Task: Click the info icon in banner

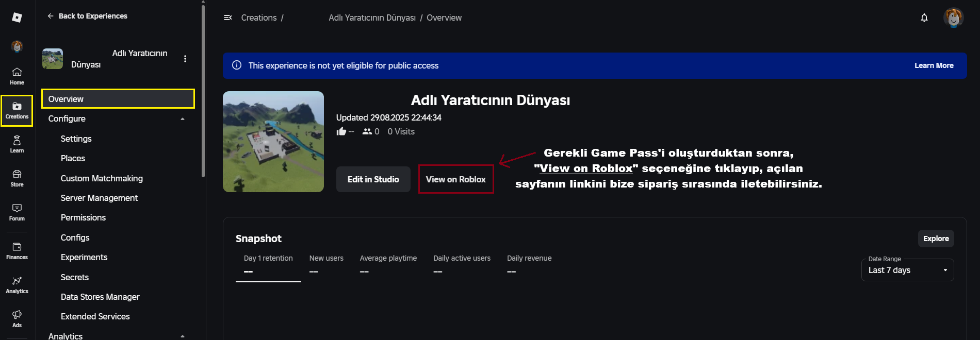Action: point(237,65)
